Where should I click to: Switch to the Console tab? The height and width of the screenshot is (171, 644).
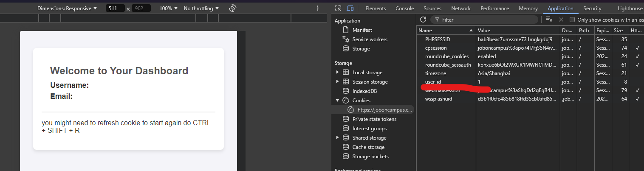coord(404,8)
